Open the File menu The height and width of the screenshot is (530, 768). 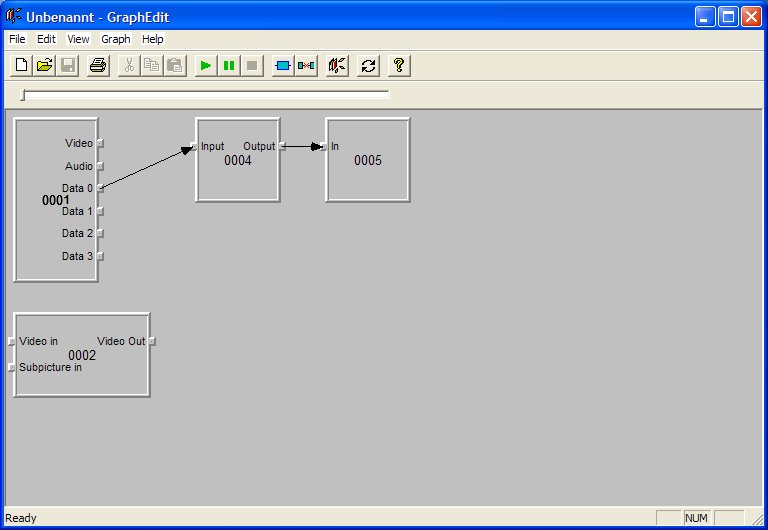(x=17, y=39)
